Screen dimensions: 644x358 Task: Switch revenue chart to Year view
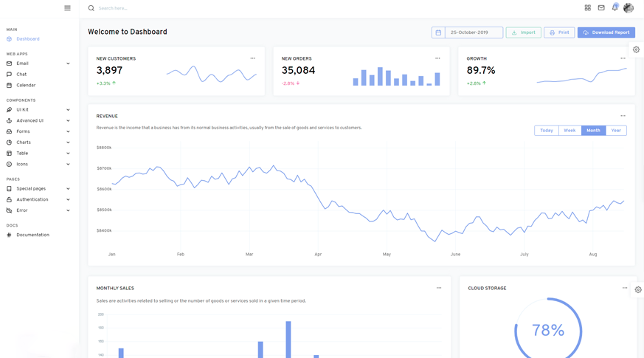click(616, 131)
